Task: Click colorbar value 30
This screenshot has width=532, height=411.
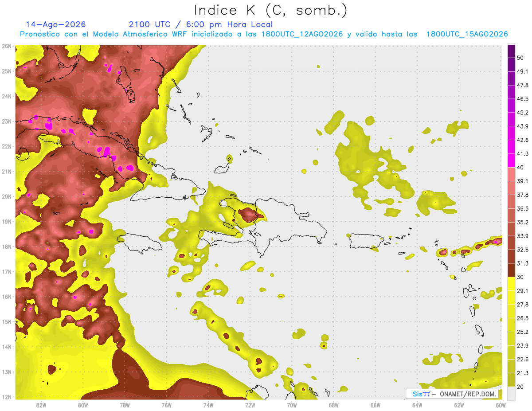Action: click(520, 277)
